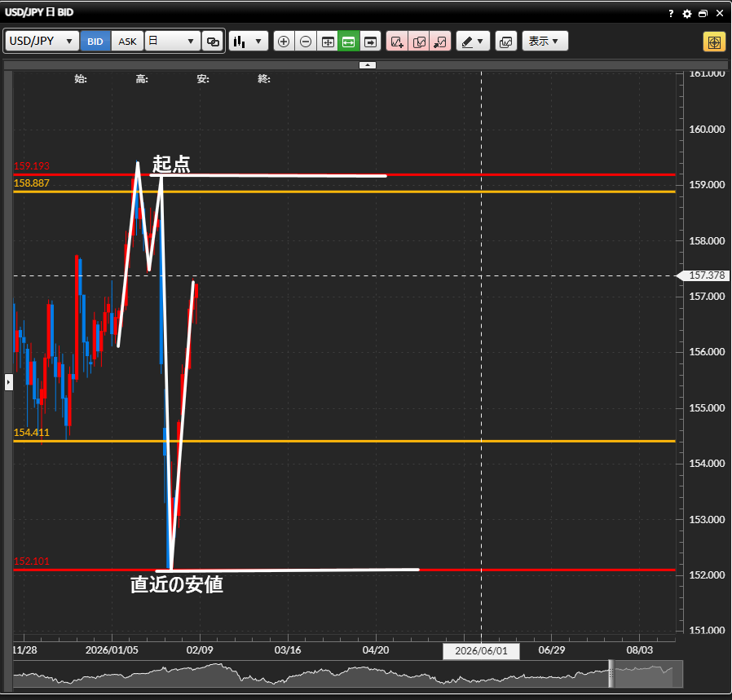Click the add-indicator pink chart icon

click(397, 42)
